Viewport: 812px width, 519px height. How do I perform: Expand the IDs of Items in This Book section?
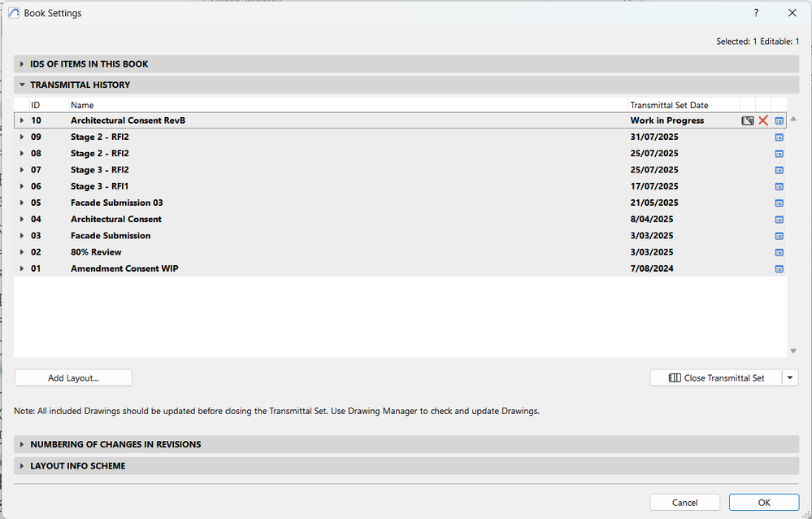pyautogui.click(x=22, y=64)
